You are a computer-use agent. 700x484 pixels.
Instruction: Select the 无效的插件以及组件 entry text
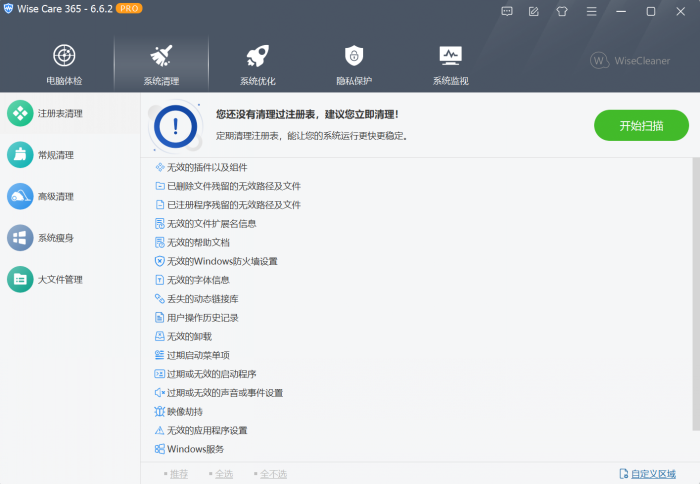point(207,167)
